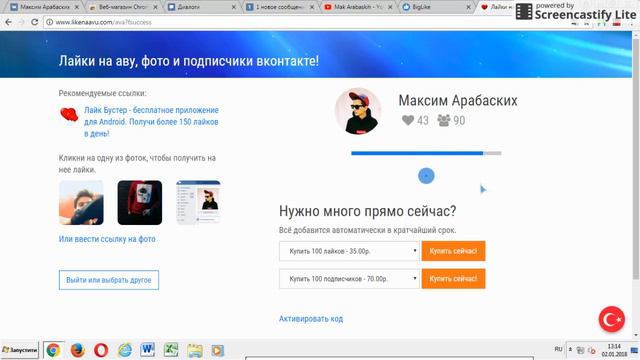This screenshot has height=360, width=640.
Task: Click Максим Арабаских profile avatar
Action: click(x=358, y=111)
